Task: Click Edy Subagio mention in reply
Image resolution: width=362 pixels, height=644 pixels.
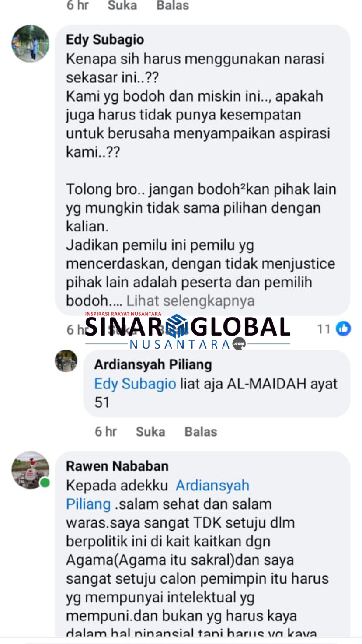Action: point(135,384)
